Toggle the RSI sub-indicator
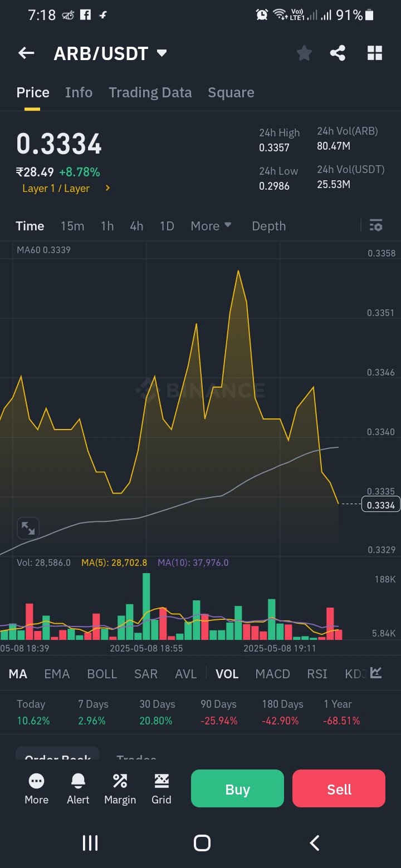 coord(317,674)
